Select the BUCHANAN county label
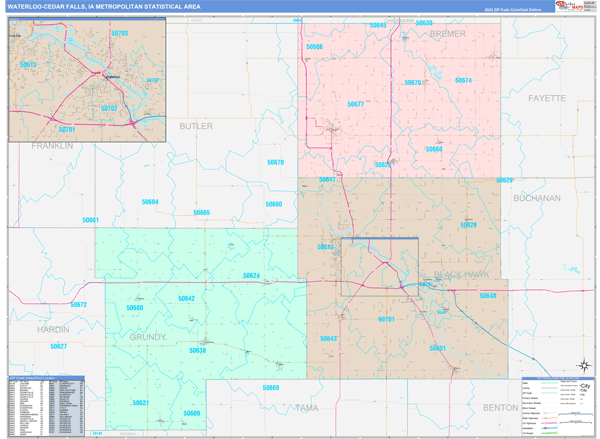Viewport: 600px width, 439px height. (537, 198)
